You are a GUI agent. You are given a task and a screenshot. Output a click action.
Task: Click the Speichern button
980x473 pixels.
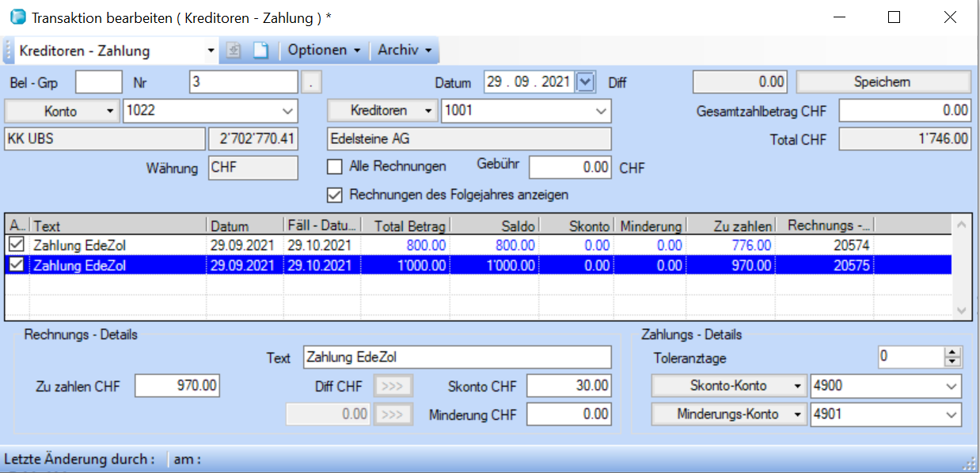coord(882,81)
